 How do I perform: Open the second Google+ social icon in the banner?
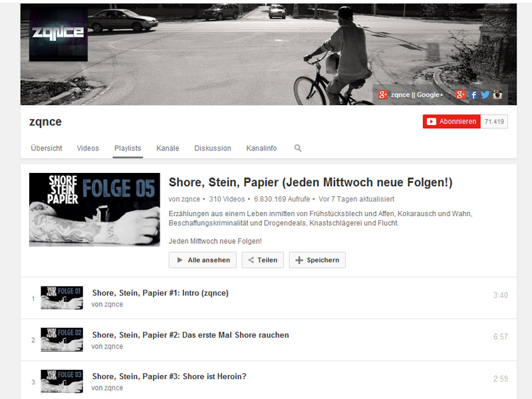[x=460, y=94]
